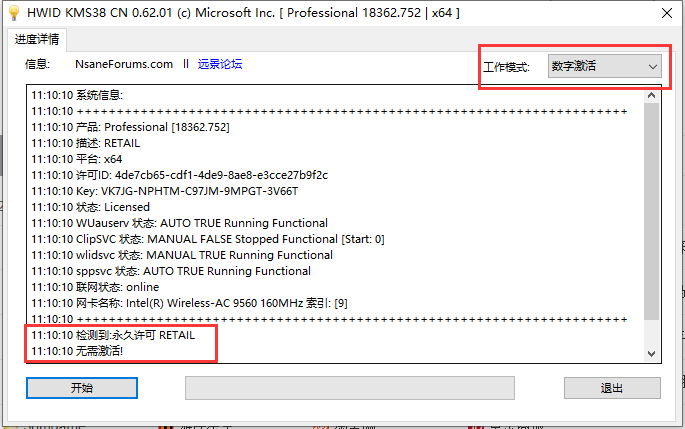Close the HWID KMS38 window
This screenshot has height=429, width=685.
click(667, 13)
